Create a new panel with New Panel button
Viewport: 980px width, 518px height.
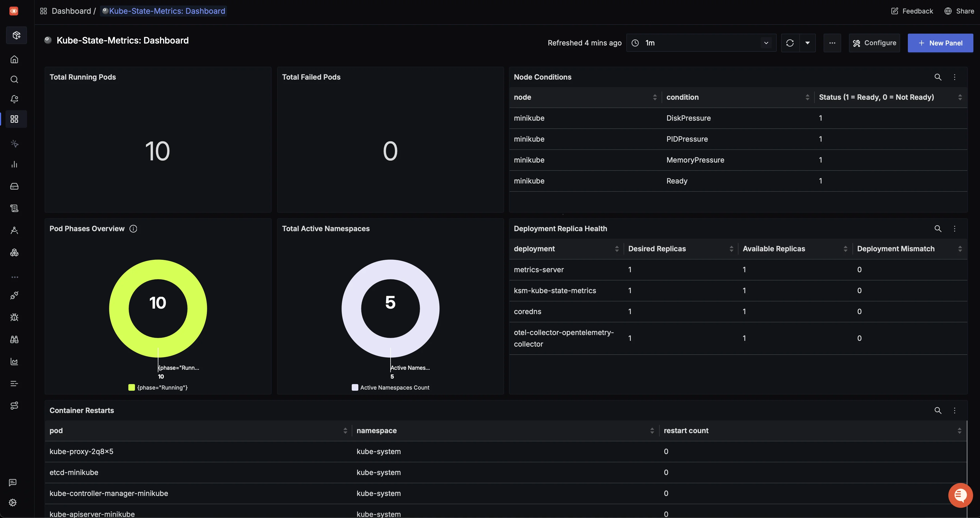(x=940, y=43)
